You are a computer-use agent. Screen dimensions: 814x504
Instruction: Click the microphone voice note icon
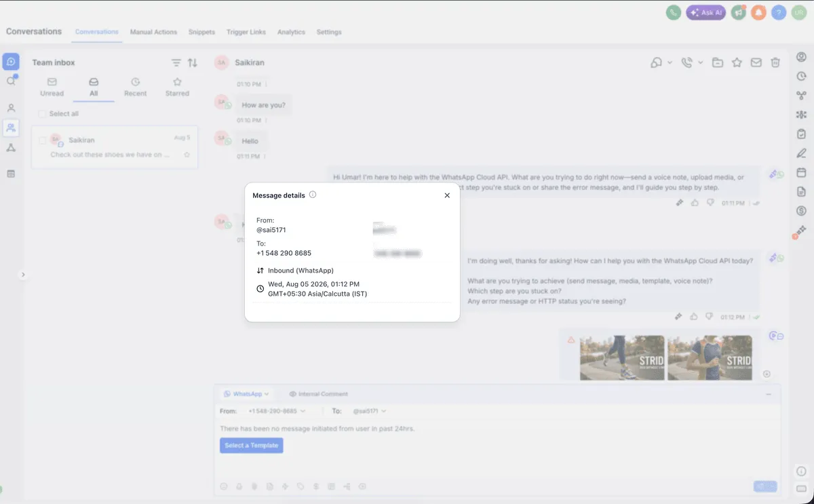click(239, 486)
